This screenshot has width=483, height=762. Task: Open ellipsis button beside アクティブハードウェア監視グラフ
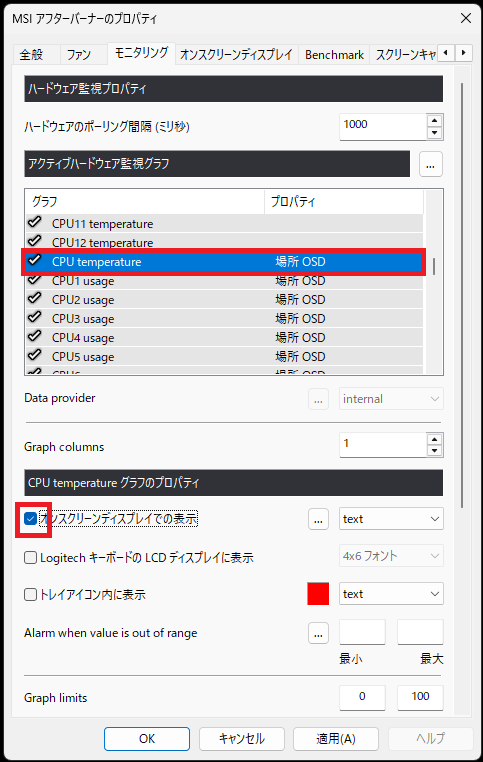point(430,164)
